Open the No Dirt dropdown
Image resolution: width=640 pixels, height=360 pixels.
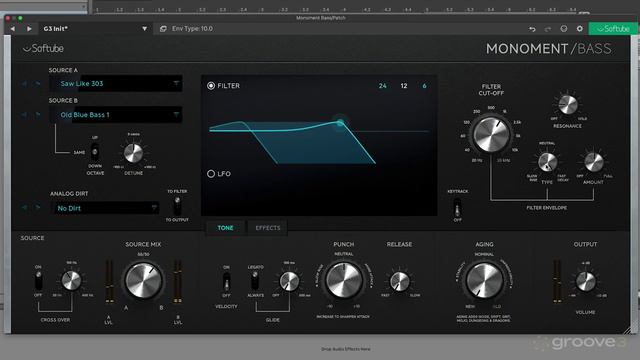105,208
